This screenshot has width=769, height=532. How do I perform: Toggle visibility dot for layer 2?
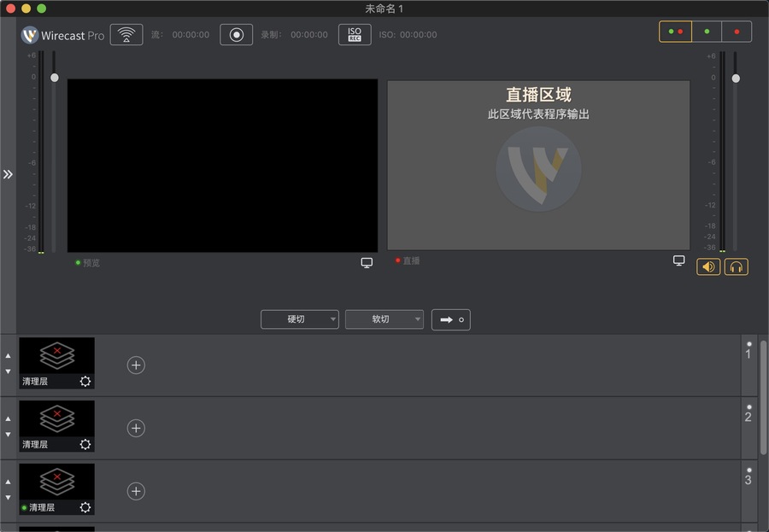pyautogui.click(x=748, y=407)
